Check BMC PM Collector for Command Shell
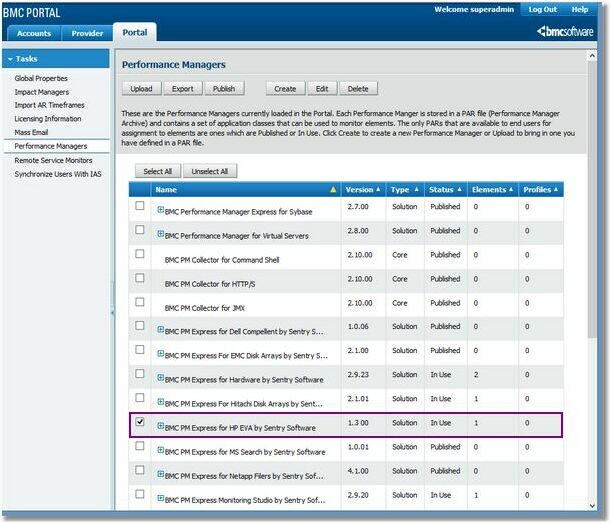Viewport: 611px width, 524px height. coord(140,254)
